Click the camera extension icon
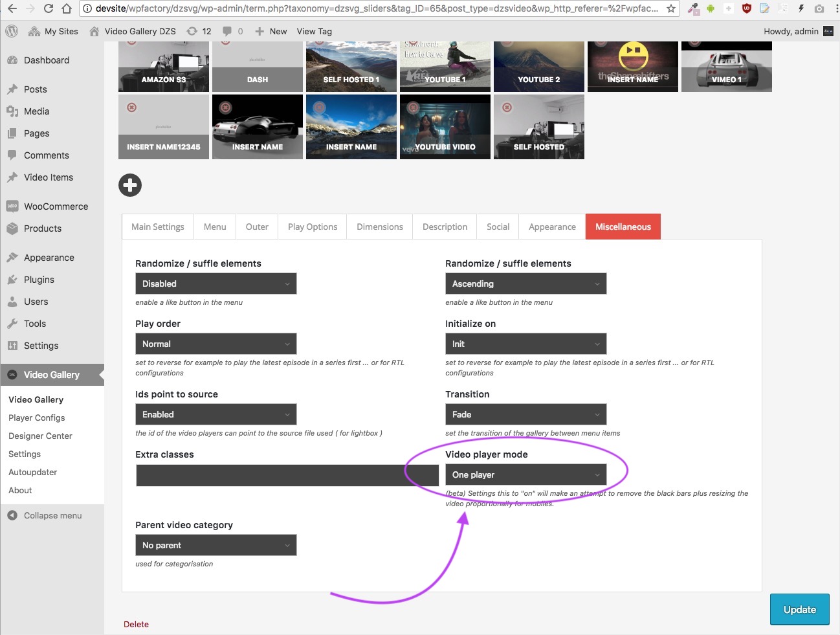Image resolution: width=840 pixels, height=635 pixels. click(819, 8)
